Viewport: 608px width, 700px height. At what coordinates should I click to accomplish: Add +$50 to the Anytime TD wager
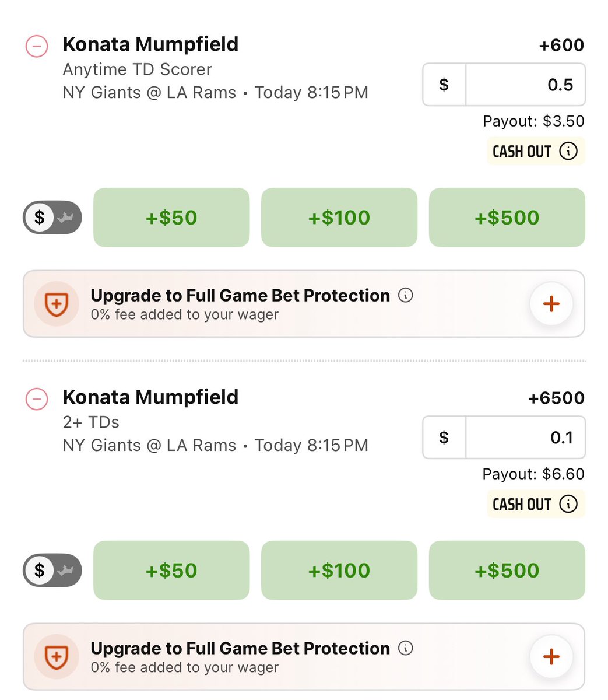(171, 218)
